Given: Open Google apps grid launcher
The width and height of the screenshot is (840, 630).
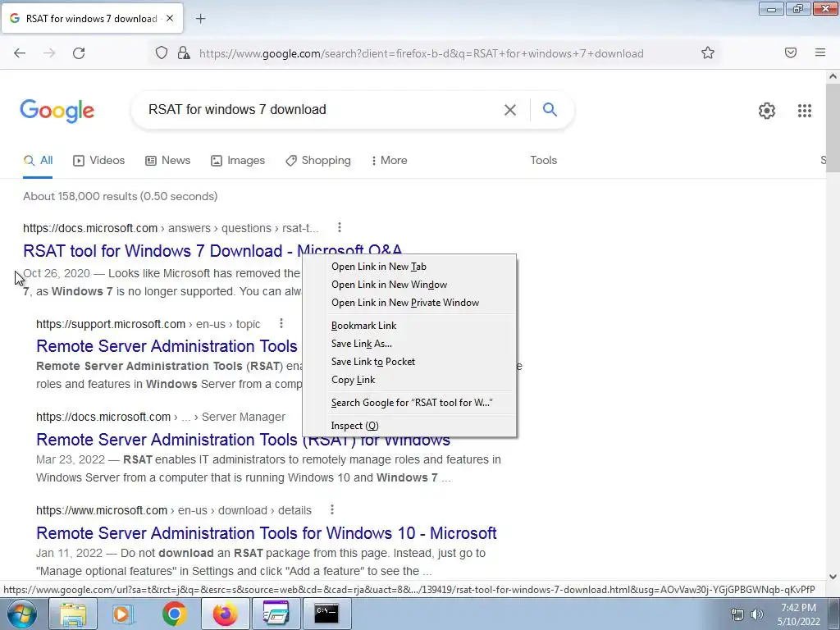Looking at the screenshot, I should click(x=804, y=111).
